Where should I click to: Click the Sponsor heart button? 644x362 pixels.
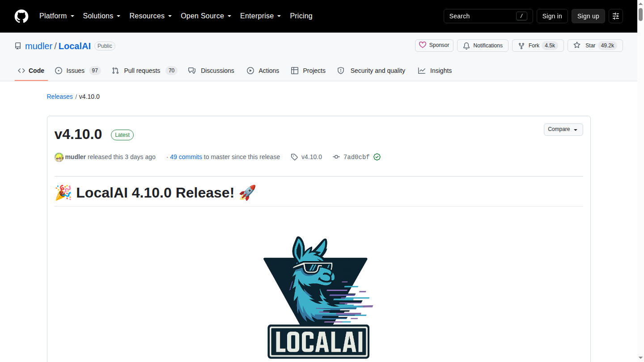pyautogui.click(x=434, y=46)
